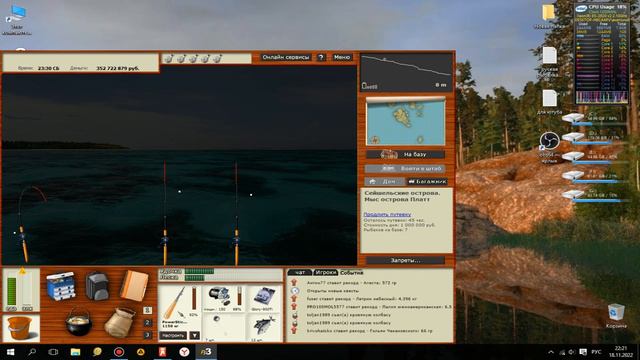Switch to the top rod slot
Viewport: 640px width, 360px height.
point(148,310)
